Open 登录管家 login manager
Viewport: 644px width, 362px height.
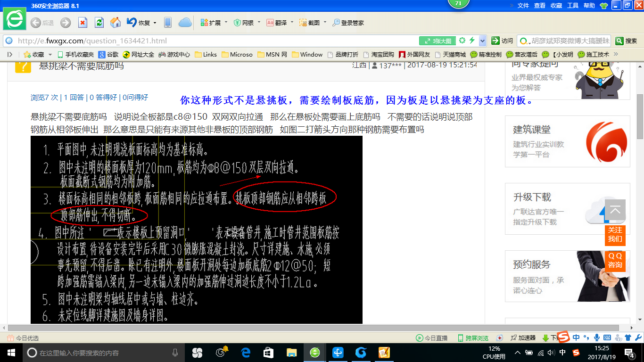click(x=348, y=23)
